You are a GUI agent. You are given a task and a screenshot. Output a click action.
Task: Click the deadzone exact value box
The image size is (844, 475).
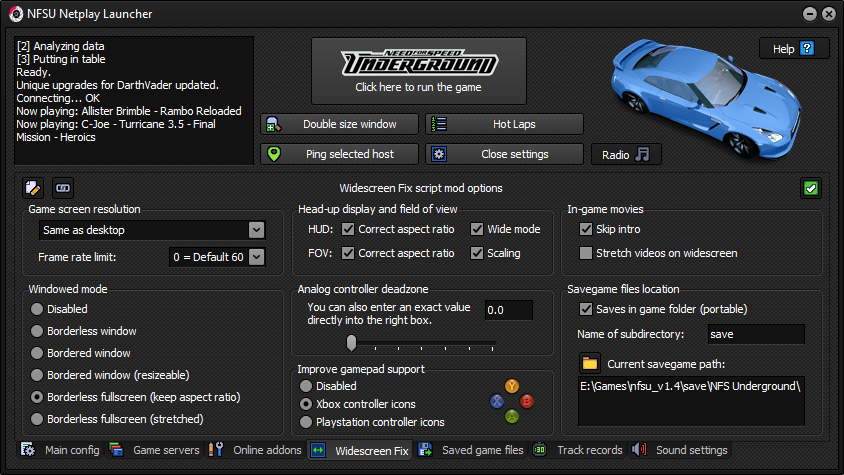(x=509, y=310)
